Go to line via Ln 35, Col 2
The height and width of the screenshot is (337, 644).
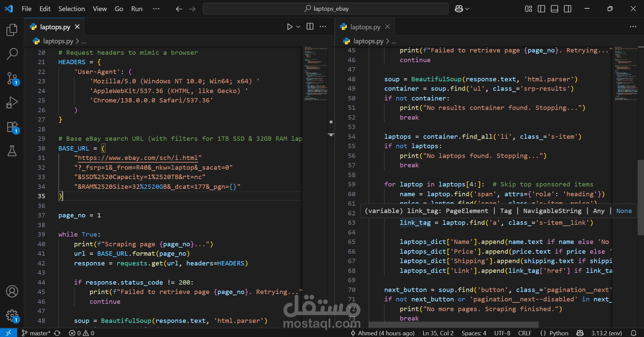(438, 333)
